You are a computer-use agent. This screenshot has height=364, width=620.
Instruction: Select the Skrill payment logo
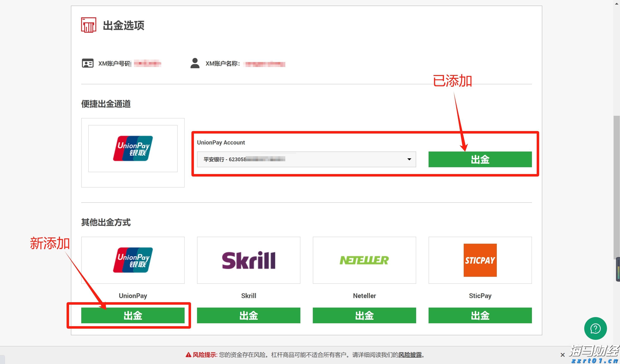(x=248, y=260)
